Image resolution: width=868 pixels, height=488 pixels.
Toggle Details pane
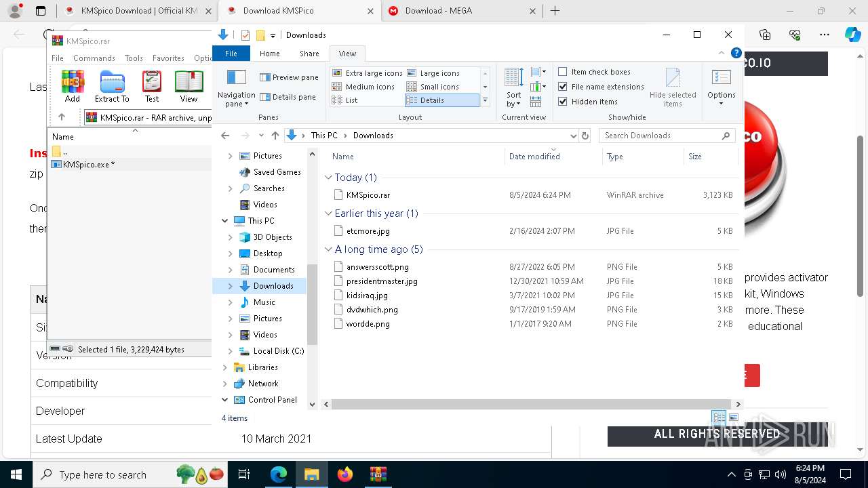(288, 97)
